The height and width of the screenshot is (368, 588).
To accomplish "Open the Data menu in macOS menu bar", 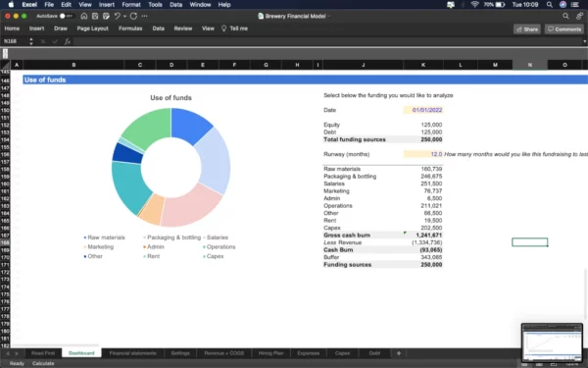I will (175, 5).
